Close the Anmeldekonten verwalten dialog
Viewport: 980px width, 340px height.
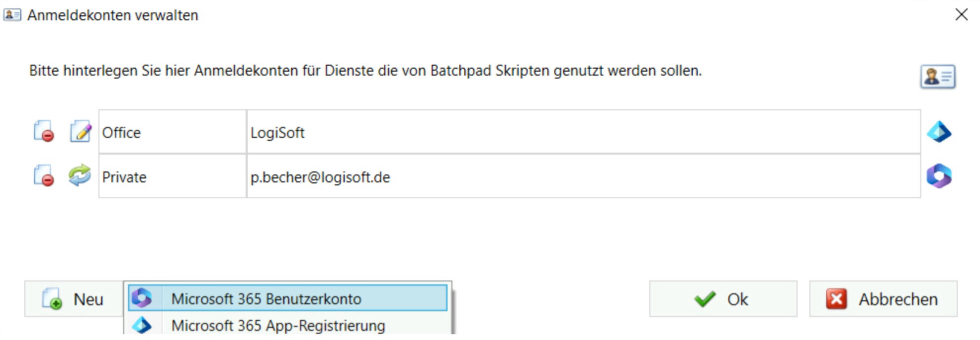coord(961,15)
